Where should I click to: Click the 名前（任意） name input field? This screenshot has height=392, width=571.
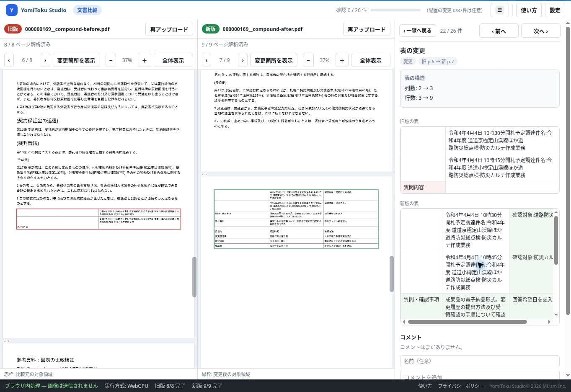point(480,361)
